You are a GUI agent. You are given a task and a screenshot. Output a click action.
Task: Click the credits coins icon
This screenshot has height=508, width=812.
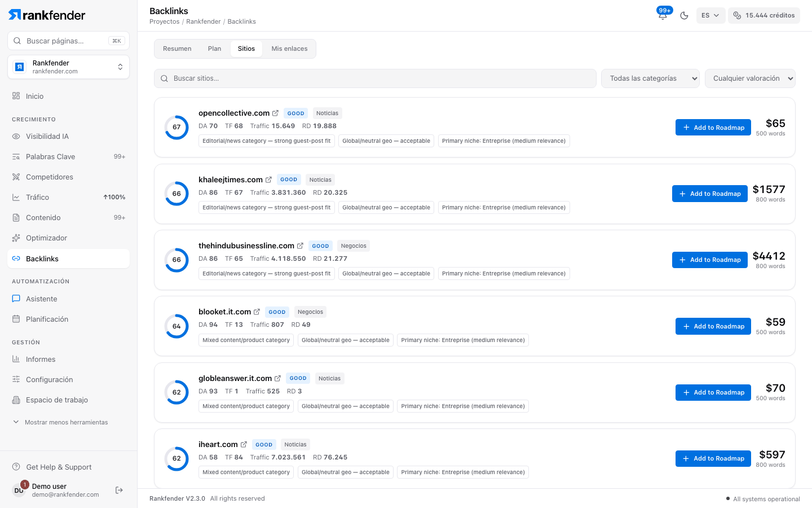(737, 15)
